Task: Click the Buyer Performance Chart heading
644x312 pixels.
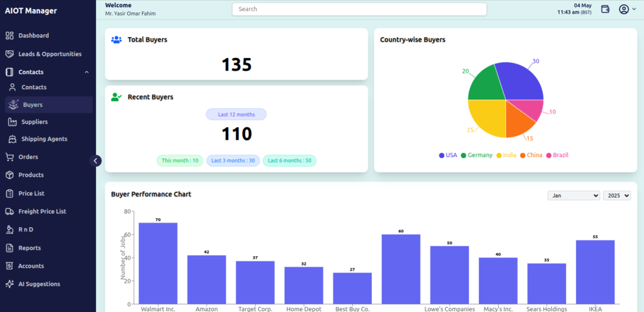Action: (151, 194)
